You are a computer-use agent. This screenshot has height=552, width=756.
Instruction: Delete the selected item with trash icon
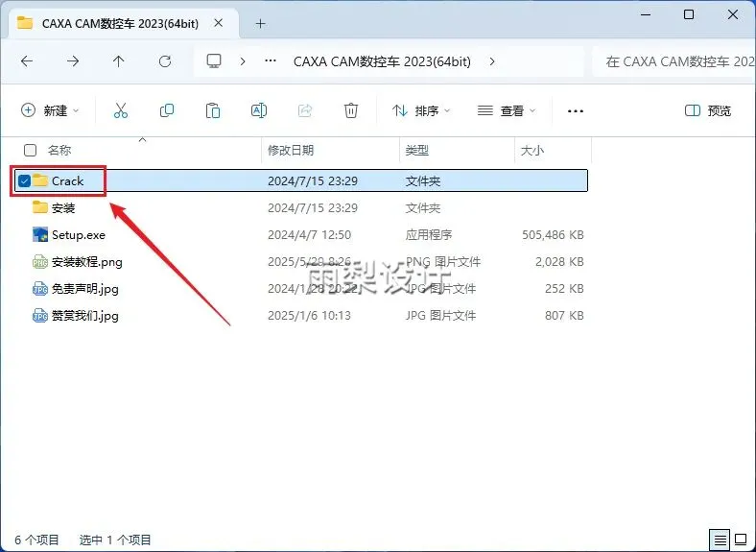[x=351, y=111]
